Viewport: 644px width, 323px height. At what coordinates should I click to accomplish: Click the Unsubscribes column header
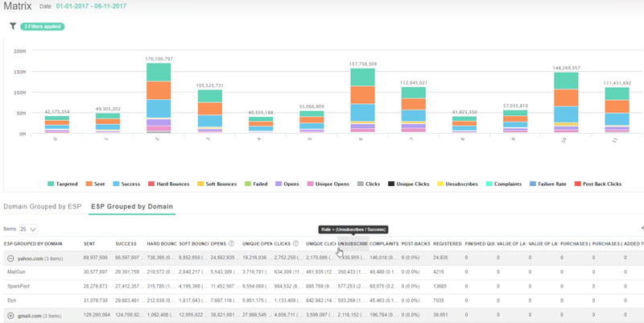coord(353,244)
